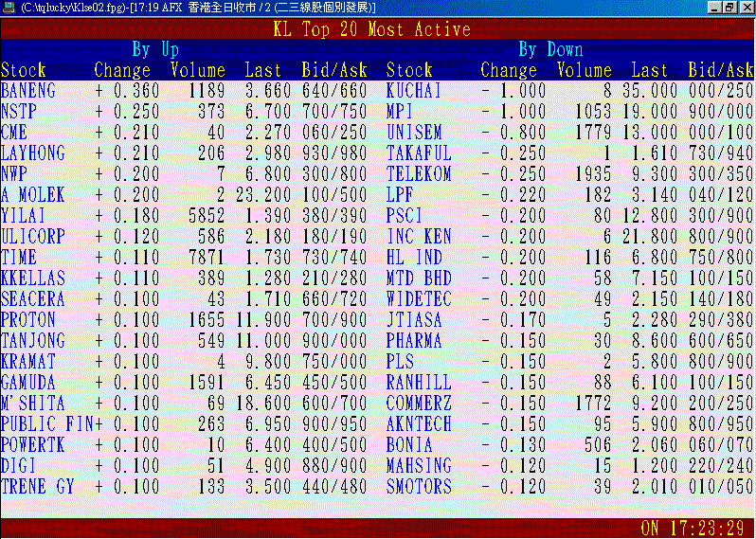Viewport: 756px width, 539px height.
Task: Restore down the window
Action: click(x=729, y=8)
